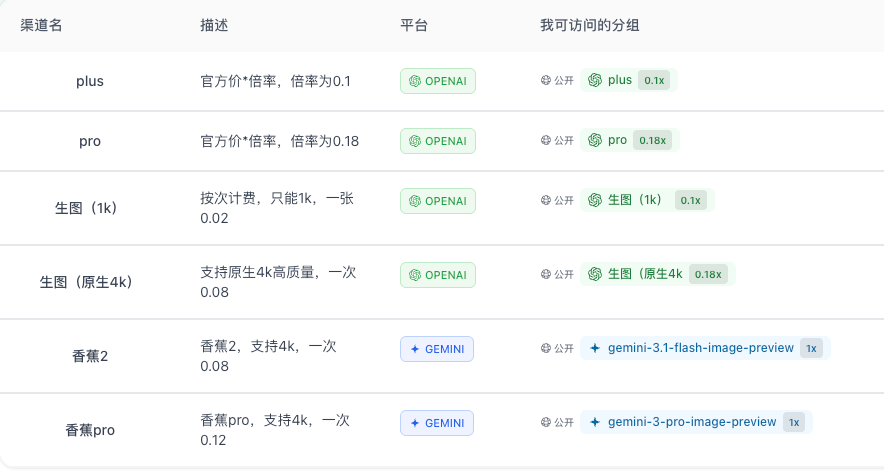The height and width of the screenshot is (474, 884).
Task: Click the 公开 label in 香蕉pro row
Action: coord(564,423)
